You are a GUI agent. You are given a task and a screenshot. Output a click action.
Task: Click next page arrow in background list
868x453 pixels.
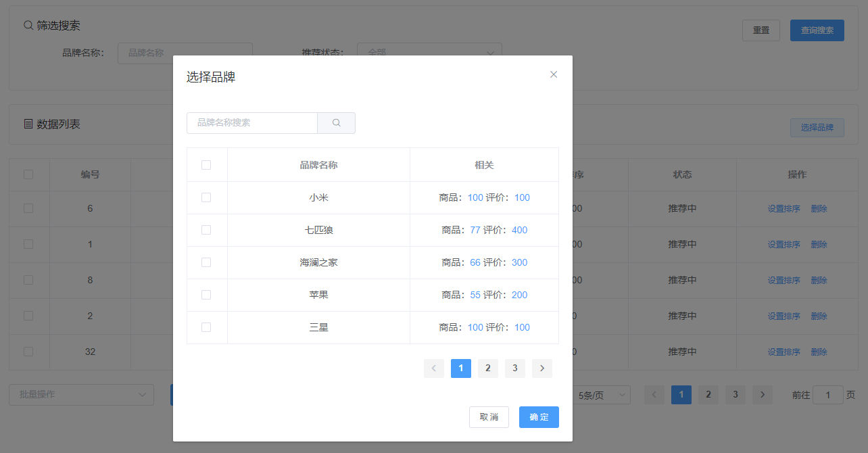[763, 395]
